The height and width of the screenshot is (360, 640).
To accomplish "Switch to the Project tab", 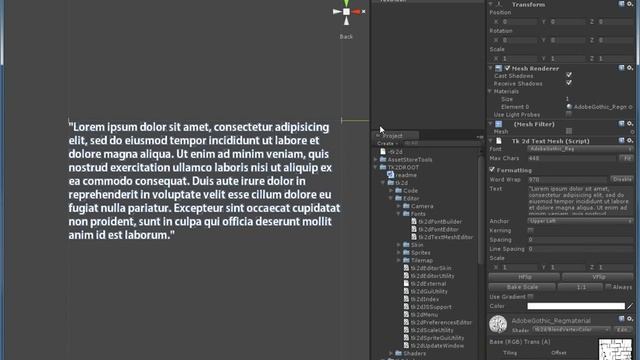I will [x=394, y=136].
